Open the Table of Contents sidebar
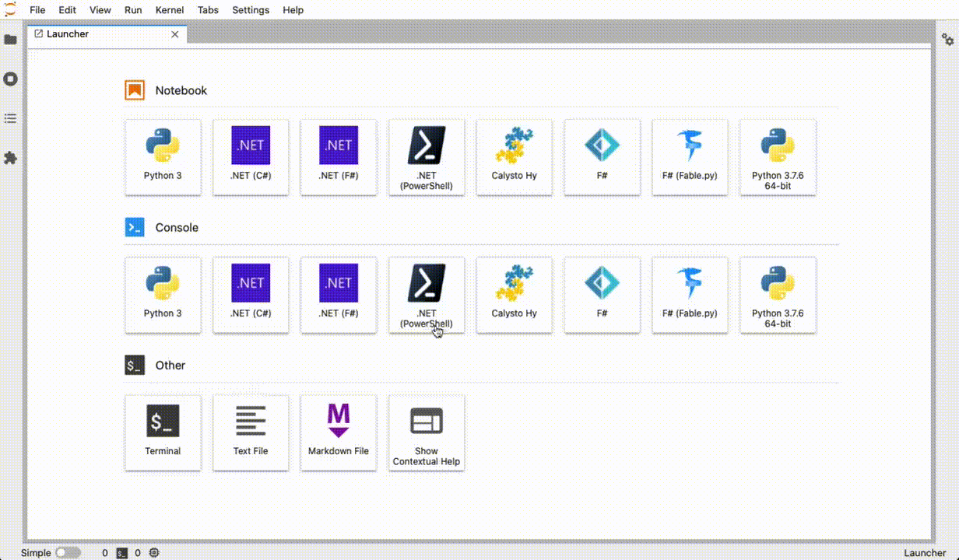Image resolution: width=959 pixels, height=560 pixels. 10,119
